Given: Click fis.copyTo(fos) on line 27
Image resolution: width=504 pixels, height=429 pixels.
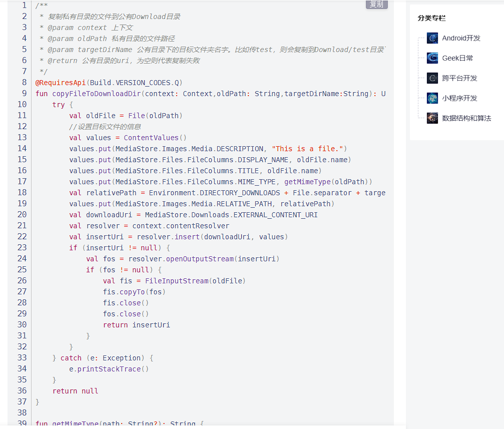Looking at the screenshot, I should click(134, 292).
